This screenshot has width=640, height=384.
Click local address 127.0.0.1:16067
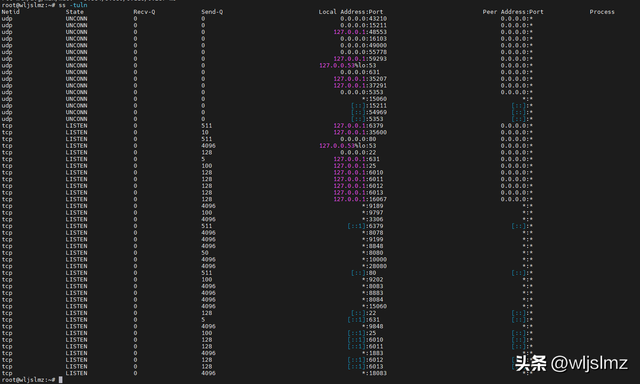point(360,199)
